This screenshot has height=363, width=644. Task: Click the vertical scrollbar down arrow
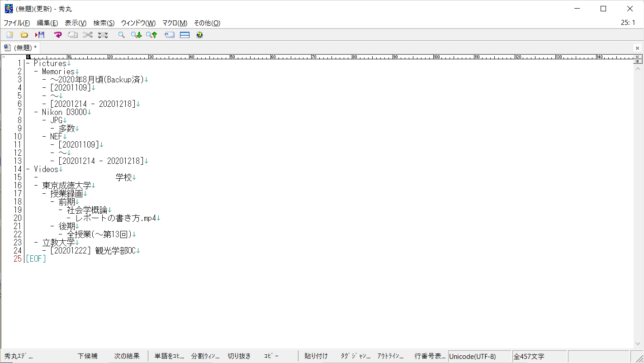click(x=638, y=344)
